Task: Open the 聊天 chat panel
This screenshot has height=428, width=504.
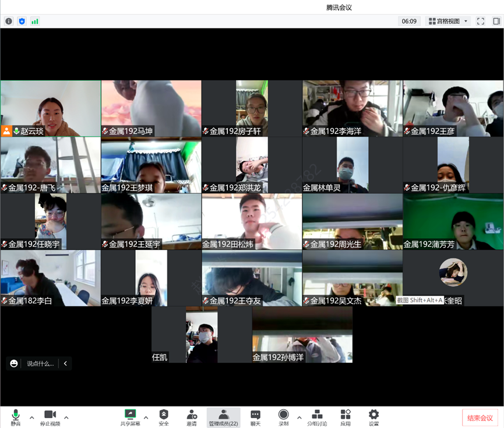Action: click(255, 417)
